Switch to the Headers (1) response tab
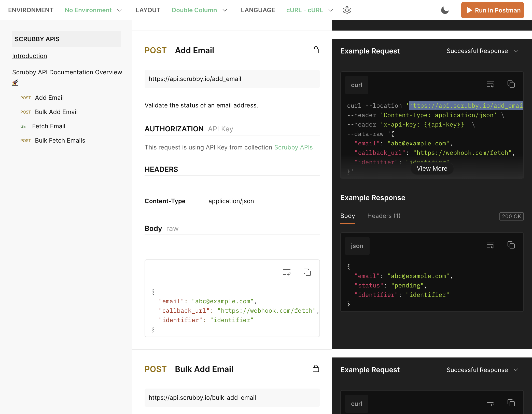 click(384, 216)
